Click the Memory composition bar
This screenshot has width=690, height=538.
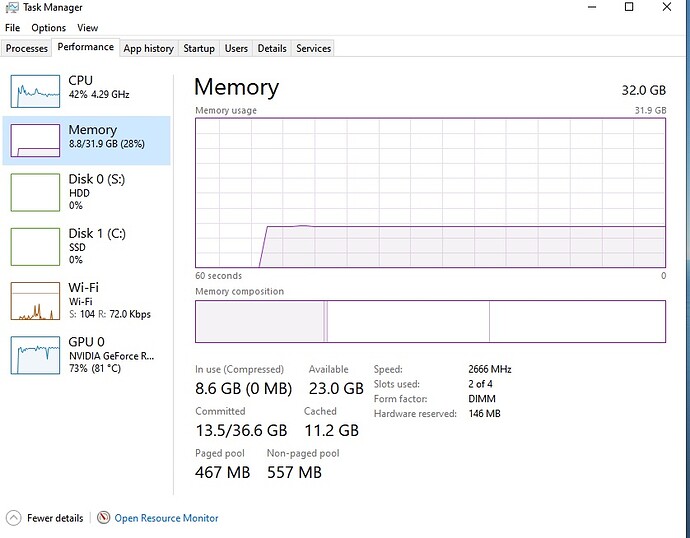click(x=430, y=321)
